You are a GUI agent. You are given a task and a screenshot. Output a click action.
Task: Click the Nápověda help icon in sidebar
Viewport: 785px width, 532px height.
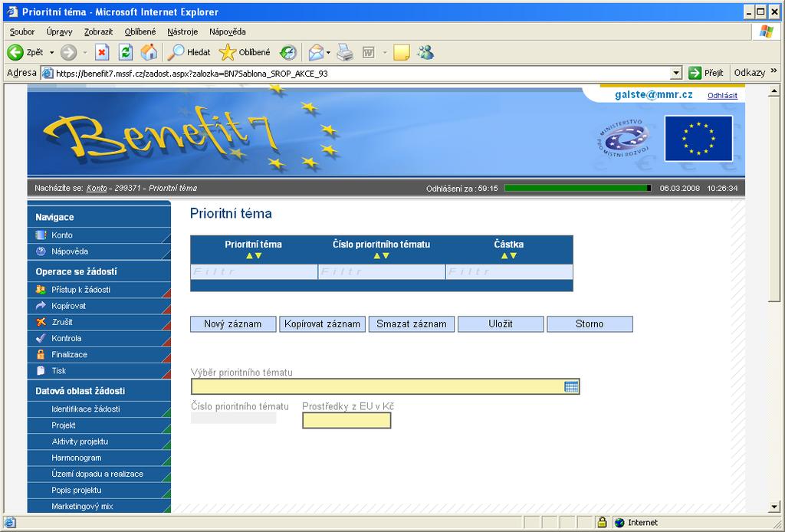(x=41, y=251)
